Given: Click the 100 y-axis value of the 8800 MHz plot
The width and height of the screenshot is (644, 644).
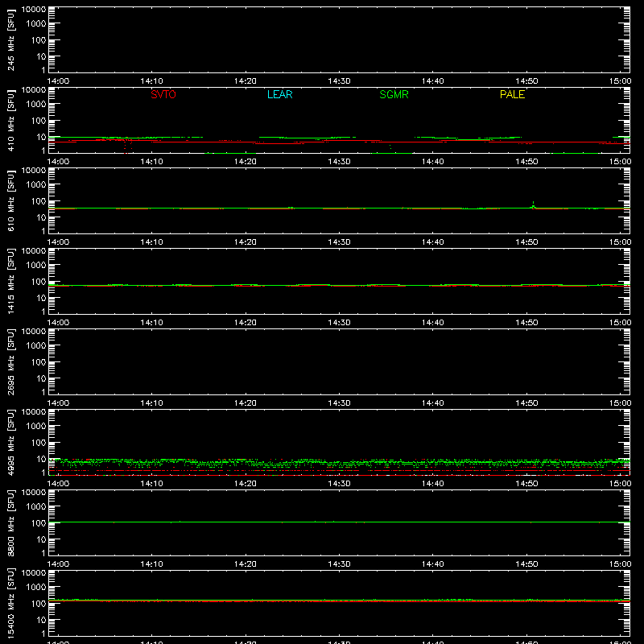Looking at the screenshot, I should pyautogui.click(x=39, y=523).
